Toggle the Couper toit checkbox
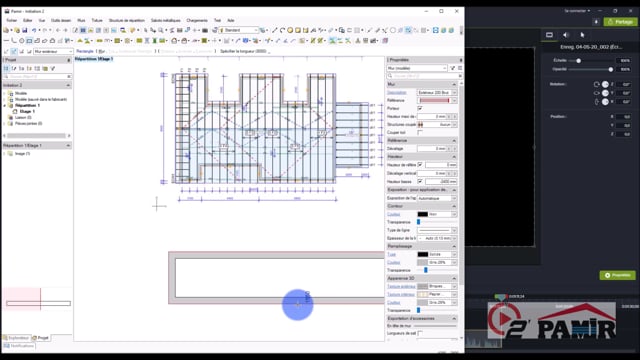This screenshot has width=640, height=360. coord(420,132)
